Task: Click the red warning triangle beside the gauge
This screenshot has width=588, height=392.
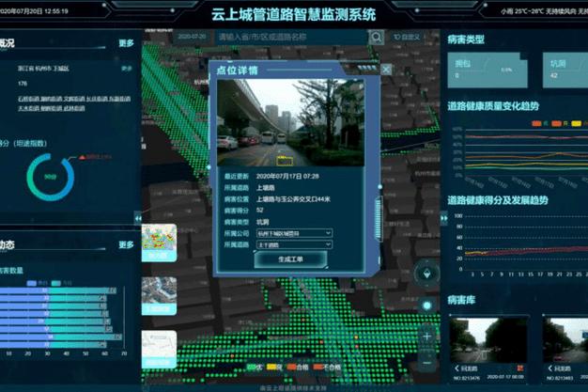Action: (82, 157)
